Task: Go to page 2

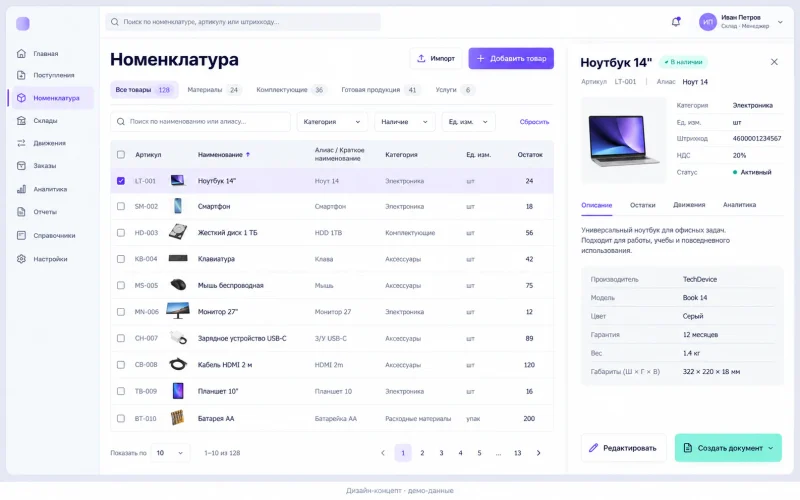Action: point(422,453)
